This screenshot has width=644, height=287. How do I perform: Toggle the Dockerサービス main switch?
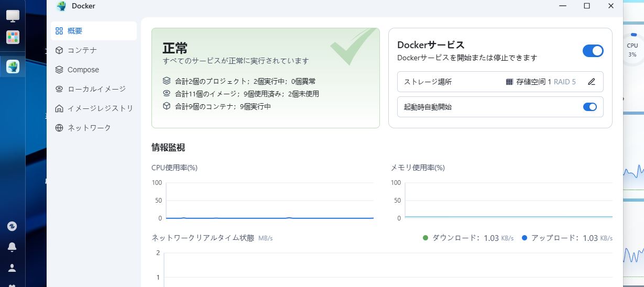pos(593,51)
